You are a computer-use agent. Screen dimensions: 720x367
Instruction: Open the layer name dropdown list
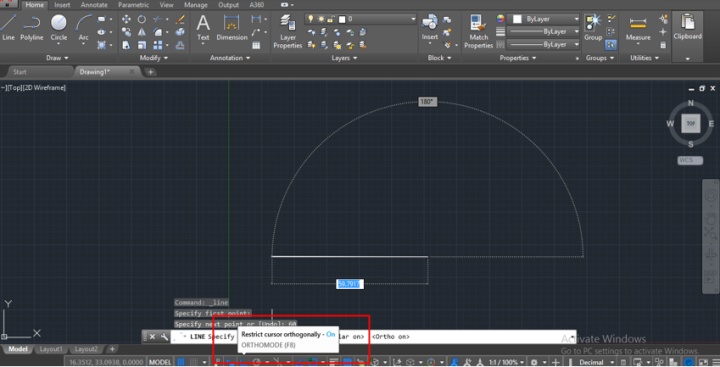tap(360, 19)
